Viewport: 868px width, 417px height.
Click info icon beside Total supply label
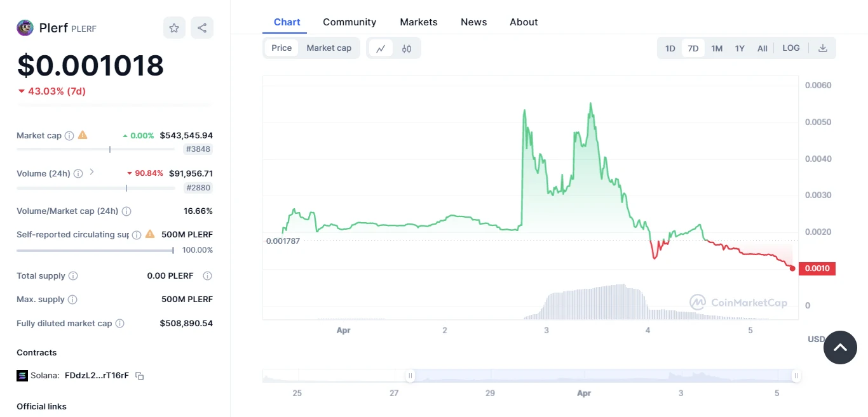tap(73, 276)
